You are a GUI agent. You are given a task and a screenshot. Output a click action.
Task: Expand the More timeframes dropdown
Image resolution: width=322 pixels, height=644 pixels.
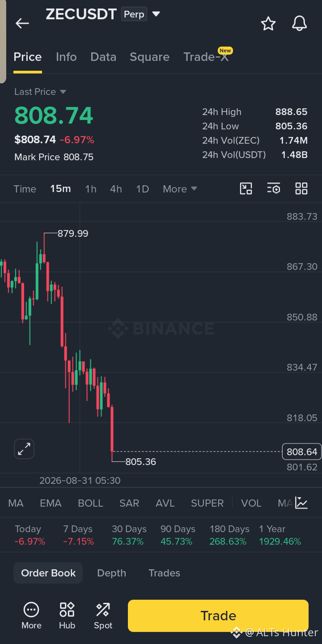(180, 189)
